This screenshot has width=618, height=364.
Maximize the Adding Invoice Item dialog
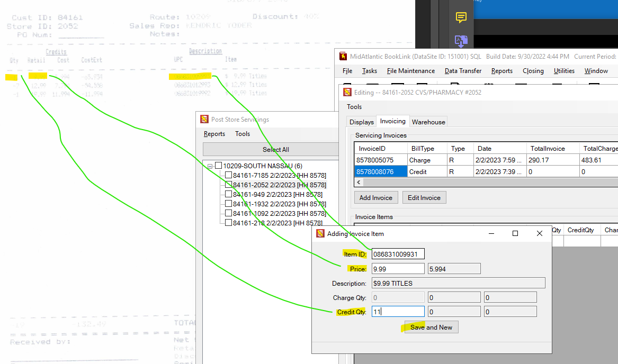point(515,234)
